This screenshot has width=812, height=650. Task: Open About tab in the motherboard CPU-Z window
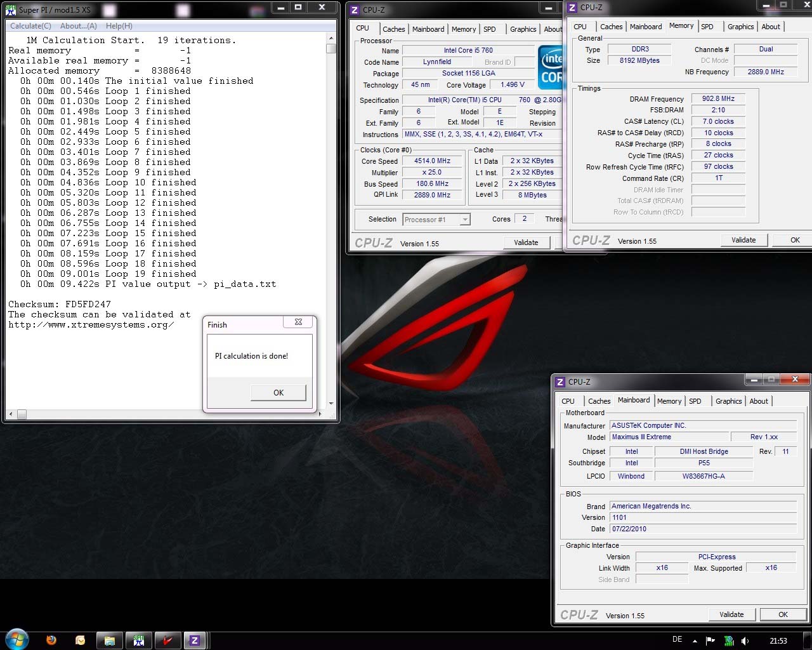[759, 401]
